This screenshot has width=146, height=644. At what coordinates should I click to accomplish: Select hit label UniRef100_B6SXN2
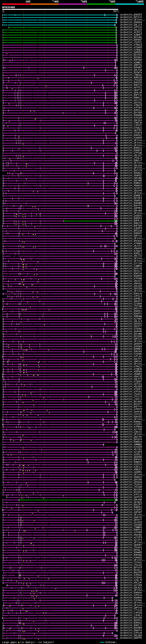click(131, 37)
